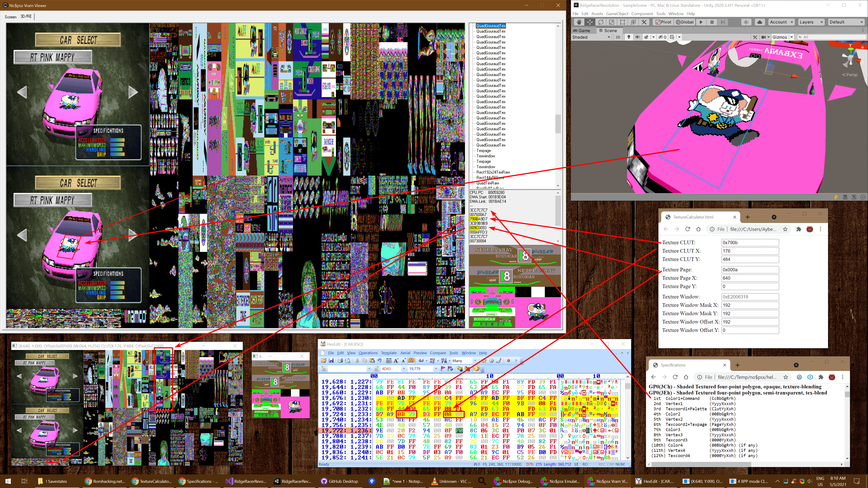This screenshot has height=488, width=868.
Task: Open the Template menu in HexEdit
Action: [389, 353]
